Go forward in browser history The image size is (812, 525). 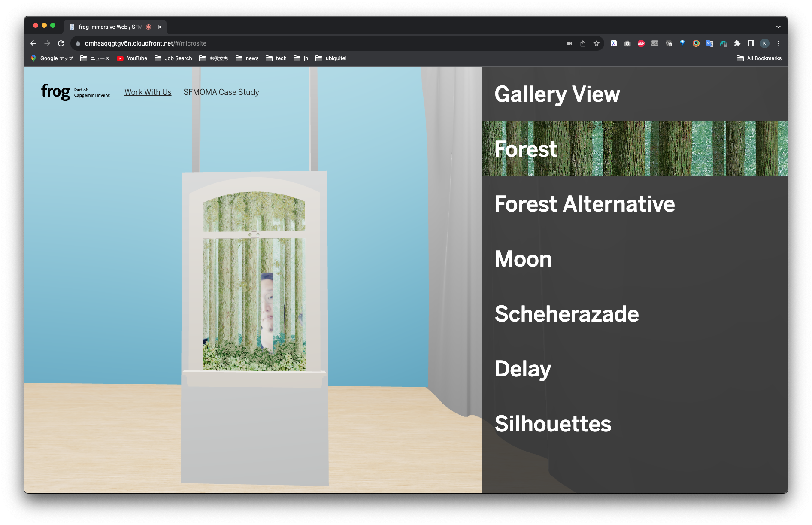coord(47,43)
